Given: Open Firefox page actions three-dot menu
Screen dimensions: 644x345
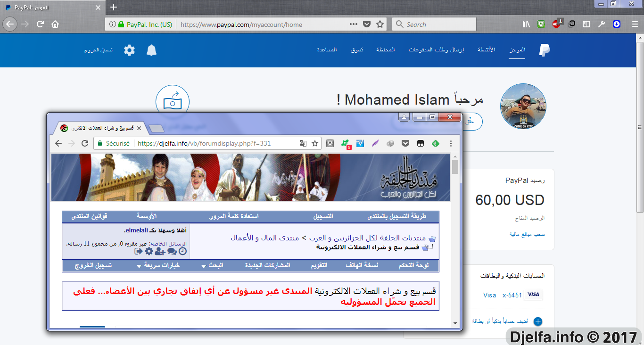Looking at the screenshot, I should pos(354,25).
